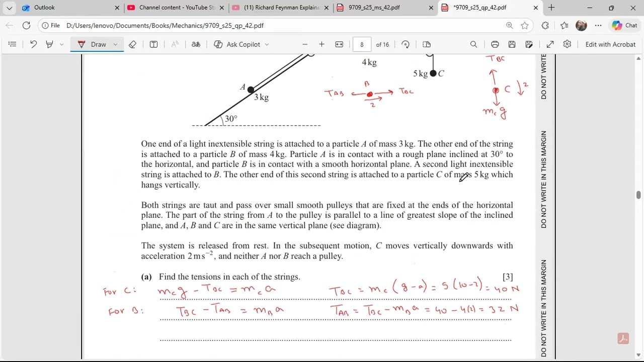
Task: Add this page to favorites star
Action: 525,25
